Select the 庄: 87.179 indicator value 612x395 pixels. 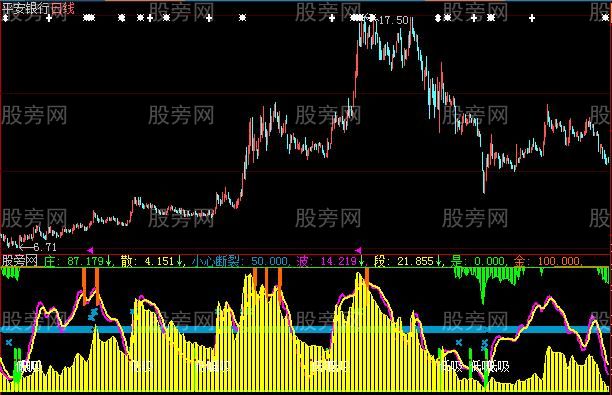pos(77,261)
